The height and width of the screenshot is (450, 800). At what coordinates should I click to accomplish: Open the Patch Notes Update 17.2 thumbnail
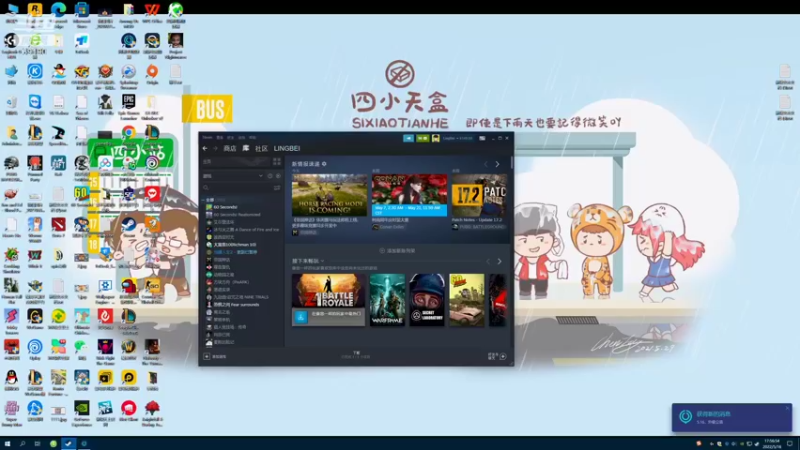[x=479, y=195]
